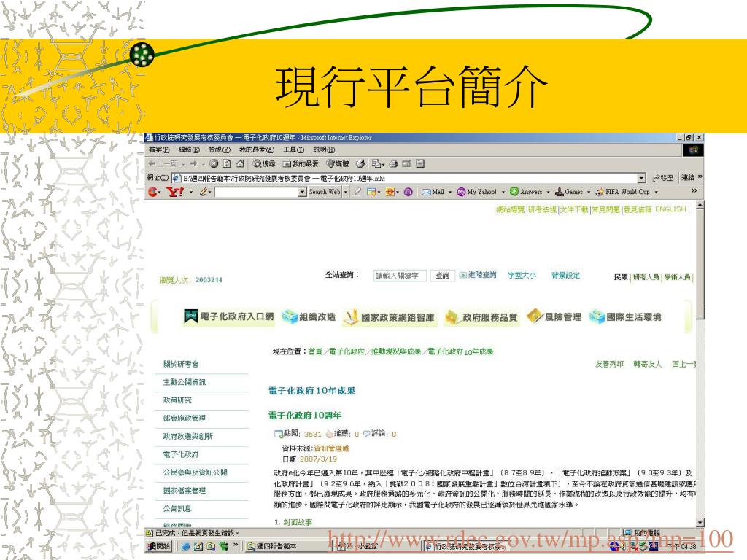Click the 搜尋 search toolbar button

pos(264,164)
